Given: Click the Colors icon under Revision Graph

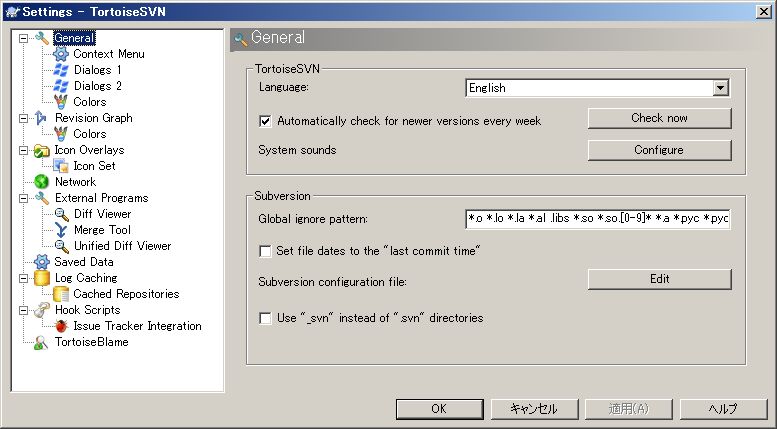Looking at the screenshot, I should tap(61, 134).
